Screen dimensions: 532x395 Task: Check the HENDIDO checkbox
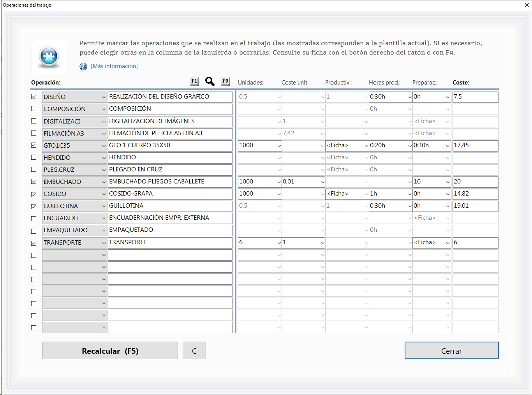[x=34, y=157]
